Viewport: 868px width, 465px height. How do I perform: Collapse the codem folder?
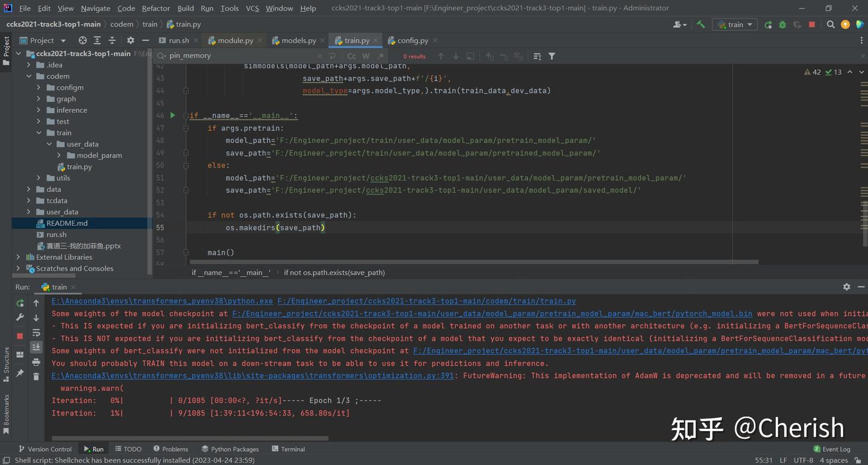(x=28, y=76)
